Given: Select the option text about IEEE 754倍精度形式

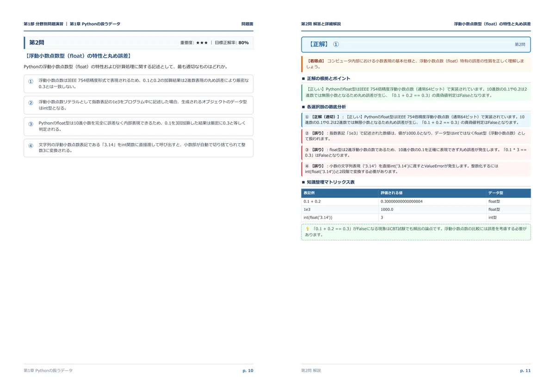Looking at the screenshot, I should 144,83.
